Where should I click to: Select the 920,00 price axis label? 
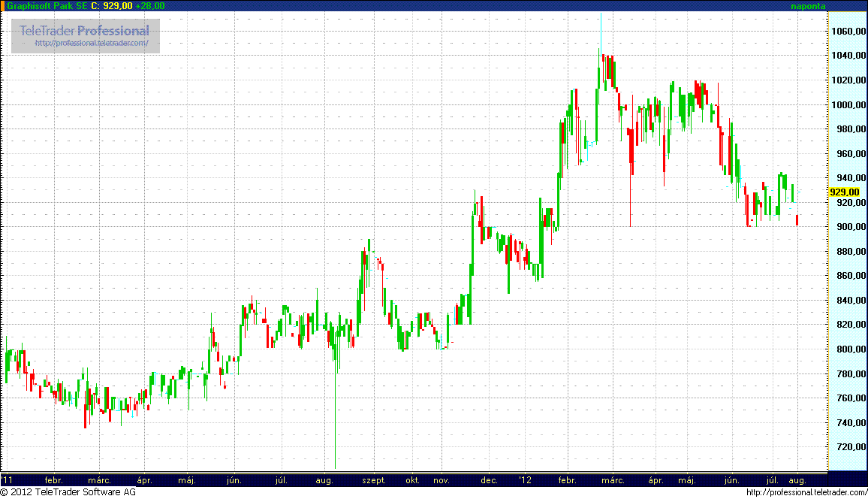tap(851, 203)
